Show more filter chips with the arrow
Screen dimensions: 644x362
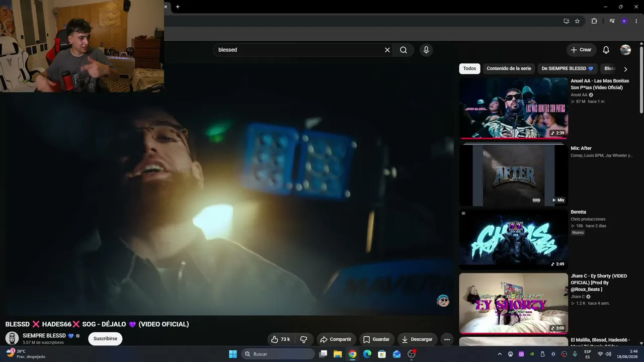pos(625,69)
